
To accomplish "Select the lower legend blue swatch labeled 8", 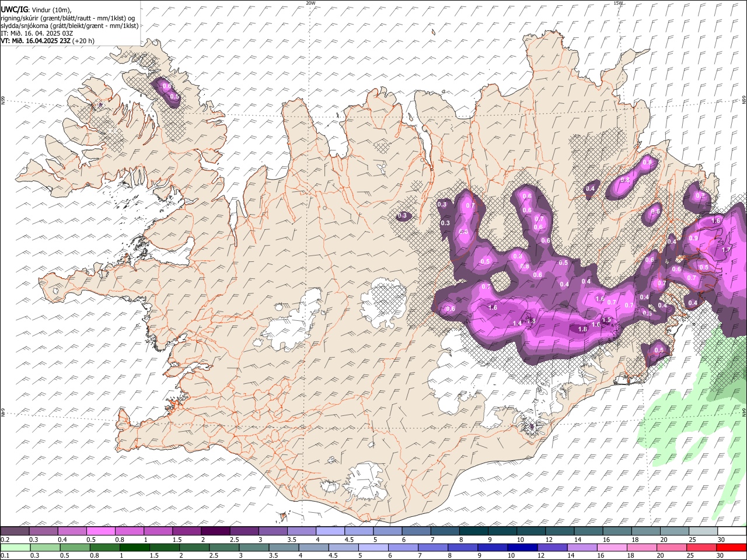I will 462,547.
